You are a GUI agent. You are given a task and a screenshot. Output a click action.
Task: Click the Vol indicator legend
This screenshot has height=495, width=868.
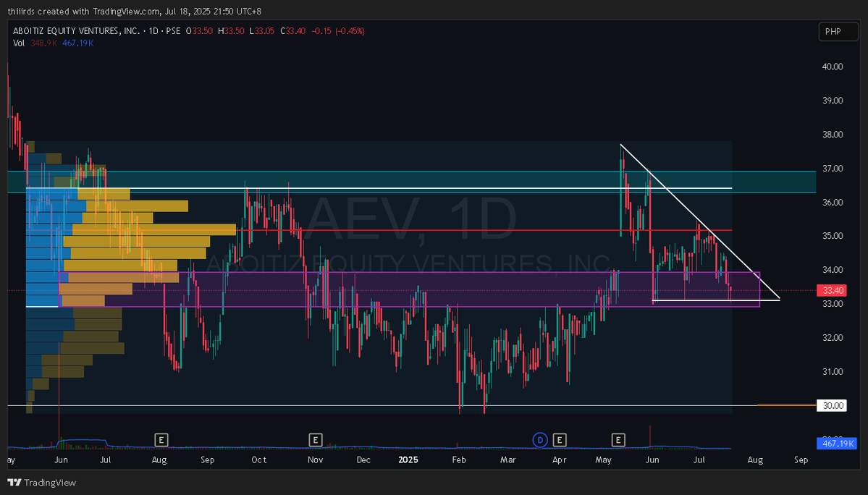[x=19, y=43]
